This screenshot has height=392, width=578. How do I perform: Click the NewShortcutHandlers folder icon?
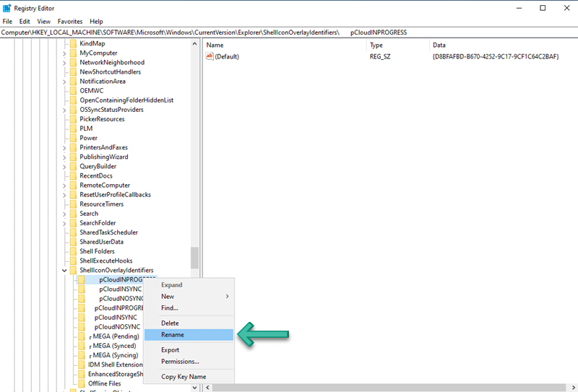point(73,72)
